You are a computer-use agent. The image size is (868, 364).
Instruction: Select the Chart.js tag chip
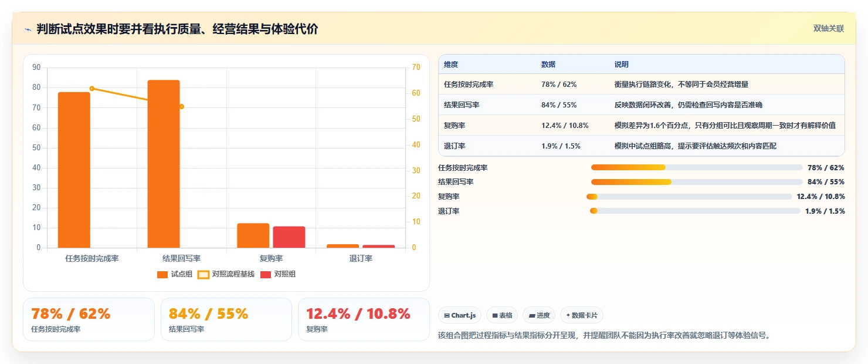459,315
